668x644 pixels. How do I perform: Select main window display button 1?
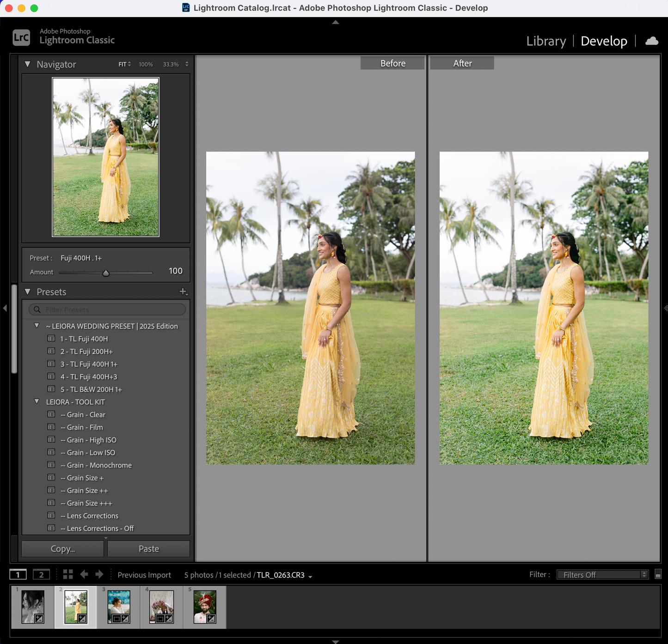[x=18, y=574]
